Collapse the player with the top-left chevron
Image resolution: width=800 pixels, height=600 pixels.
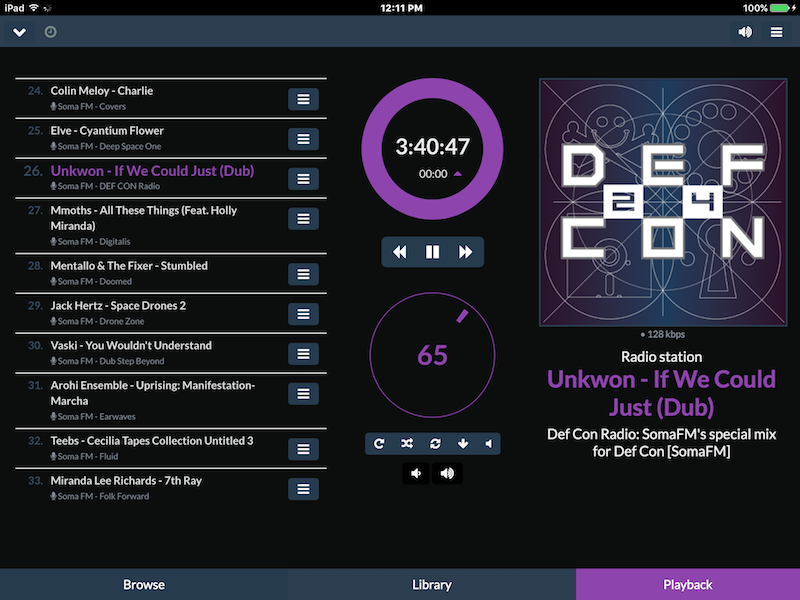(19, 32)
